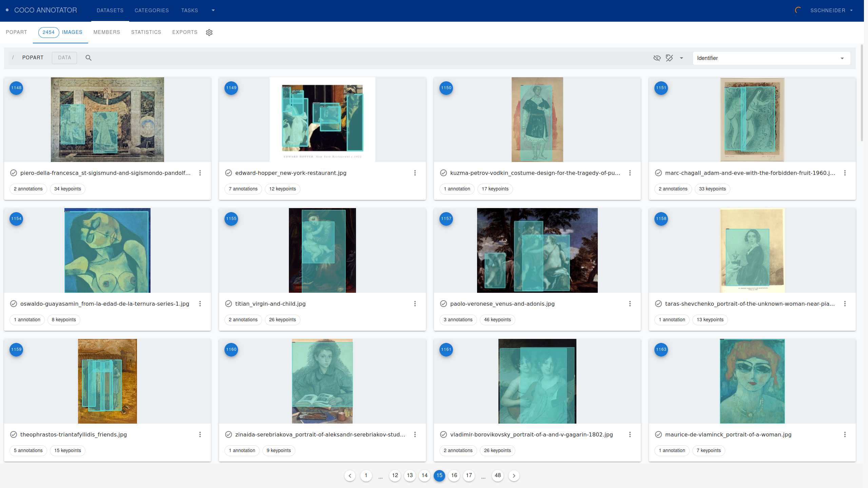The height and width of the screenshot is (488, 868).
Task: Open options menu for zinaida-serebriakova image
Action: [x=415, y=434]
